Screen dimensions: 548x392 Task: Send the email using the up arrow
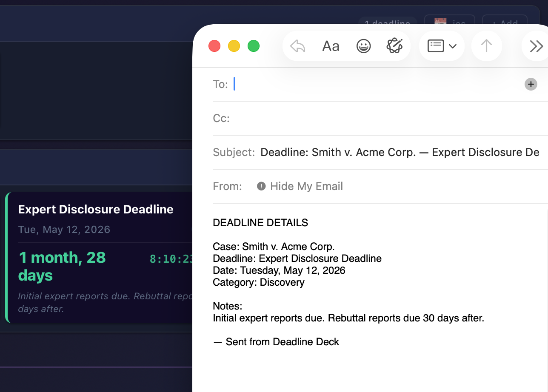(486, 45)
